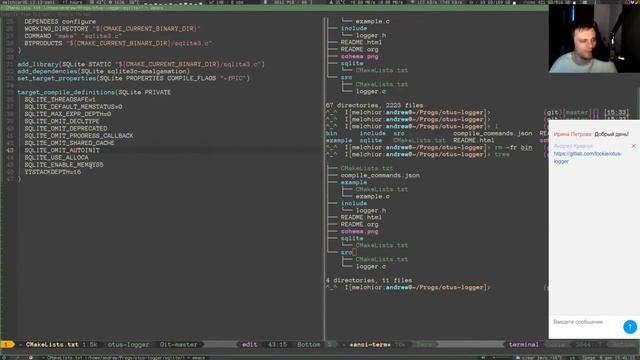Click SQLITE_ENABLE_MEMSYS5 definition
Image resolution: width=640 pixels, height=360 pixels.
63,164
